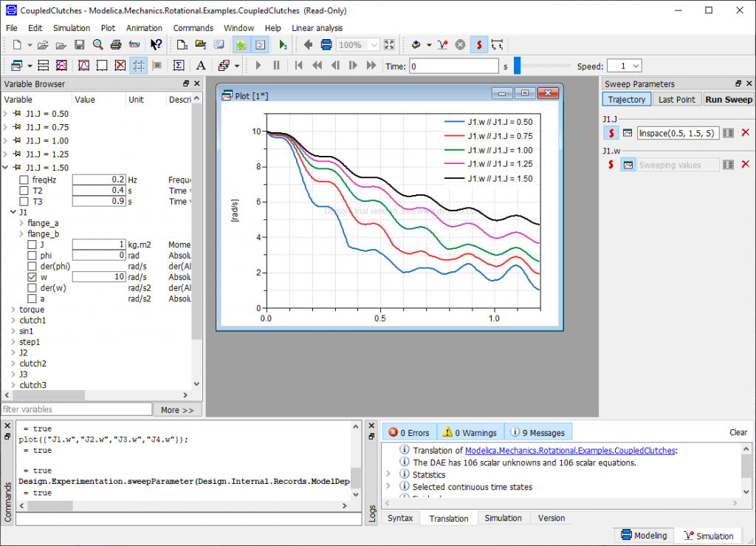Uncheck the w variable checkbox

[x=32, y=277]
